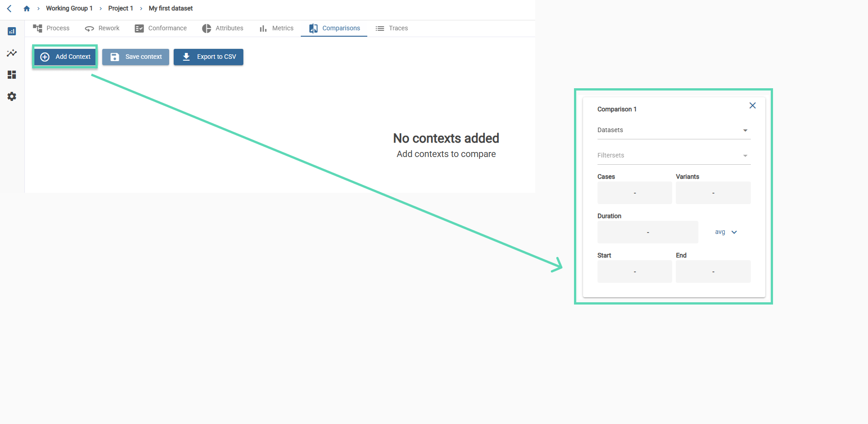
Task: Click the Export to CSV button
Action: [209, 57]
